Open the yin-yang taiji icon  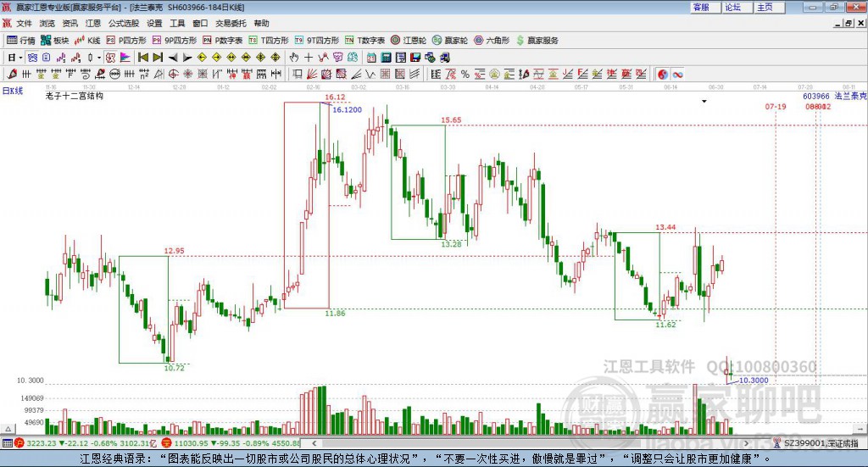(663, 74)
